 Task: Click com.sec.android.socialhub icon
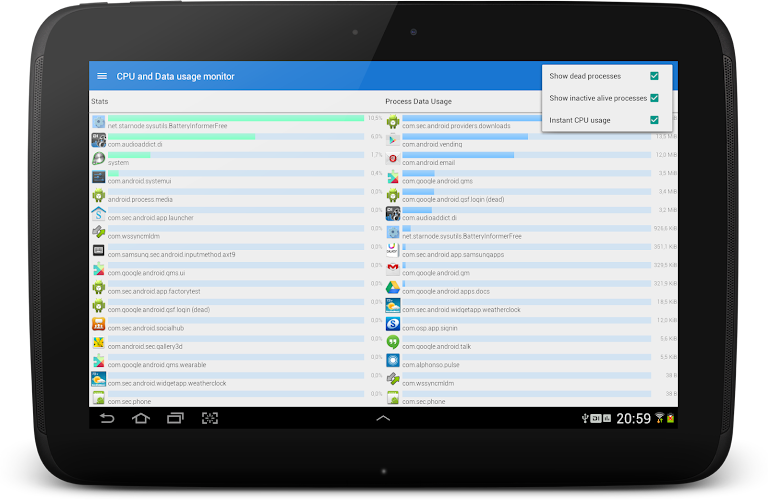(98, 324)
